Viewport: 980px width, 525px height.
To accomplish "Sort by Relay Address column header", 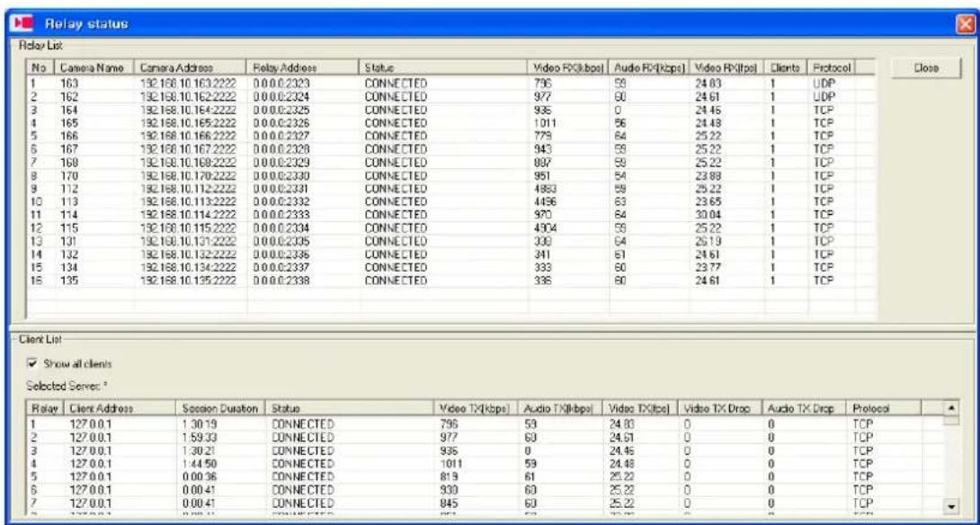I will point(303,67).
